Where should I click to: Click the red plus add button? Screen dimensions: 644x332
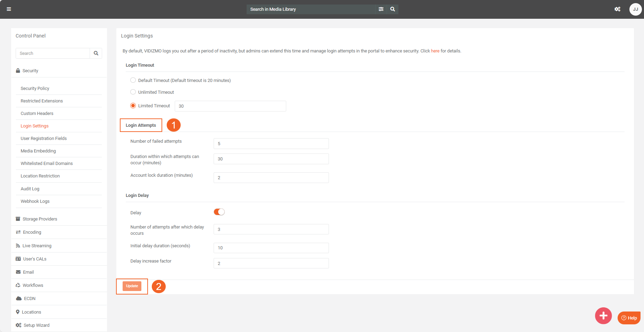[x=603, y=316]
